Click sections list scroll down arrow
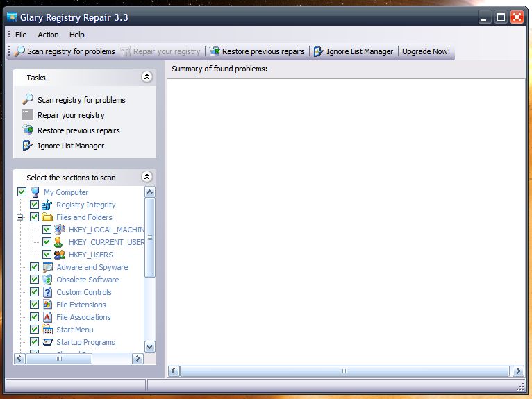This screenshot has width=532, height=399. (150, 346)
